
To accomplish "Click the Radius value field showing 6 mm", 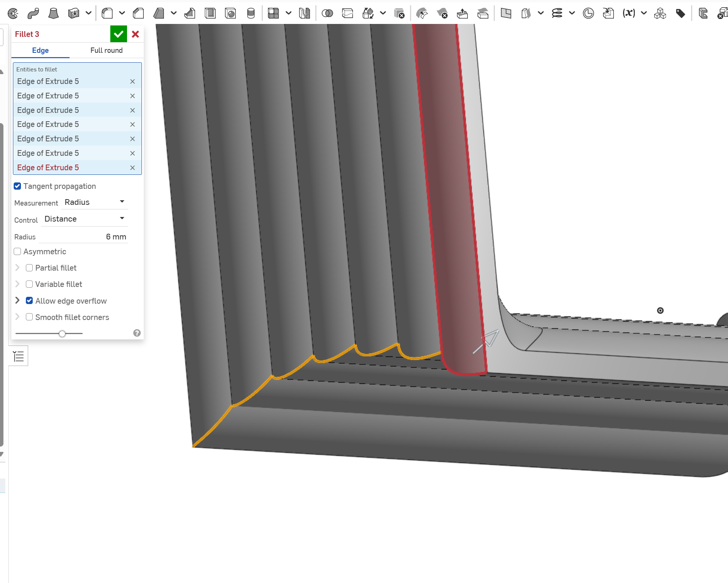I will 83,237.
